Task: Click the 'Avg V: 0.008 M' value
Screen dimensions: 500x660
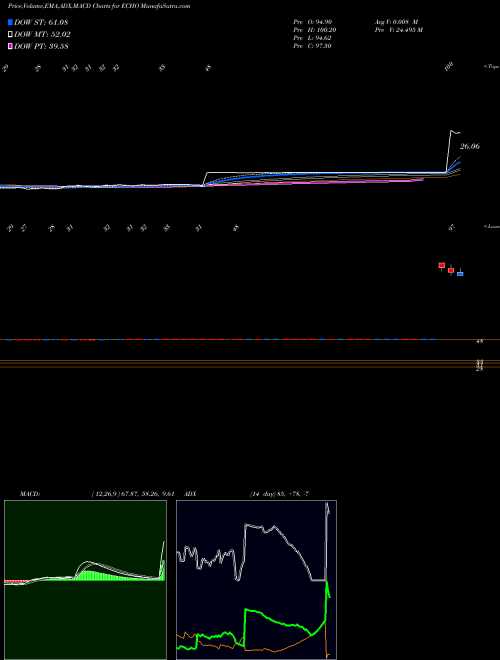Action: (396, 22)
